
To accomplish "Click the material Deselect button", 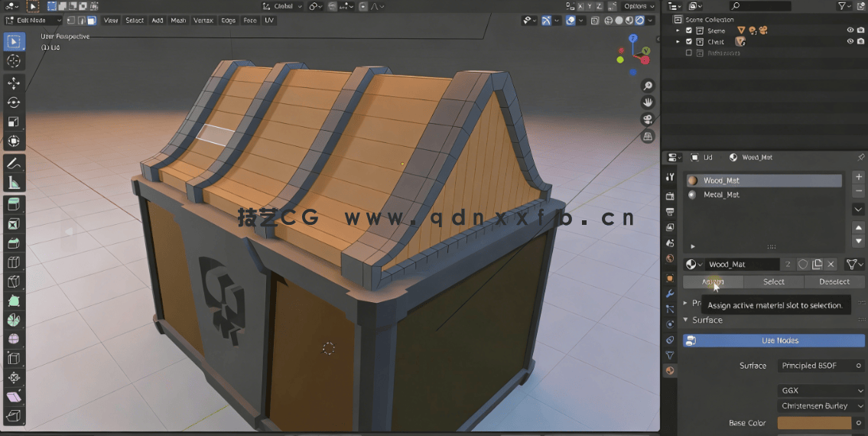I will 834,282.
